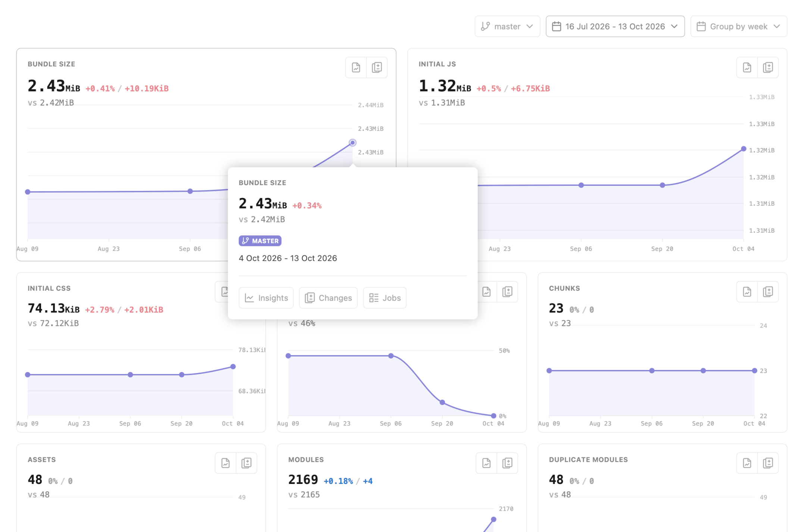
Task: Open insights icon on card with vs 46%
Action: coord(486,292)
